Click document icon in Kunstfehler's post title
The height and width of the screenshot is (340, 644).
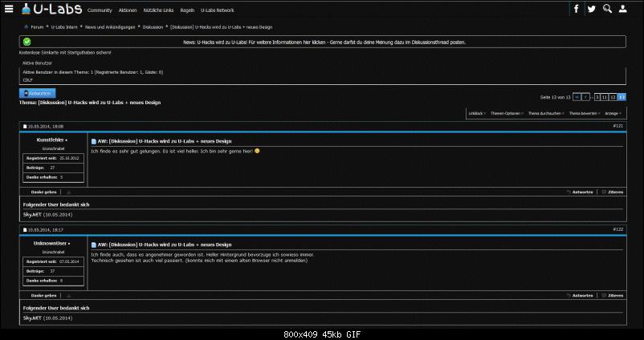coord(94,141)
